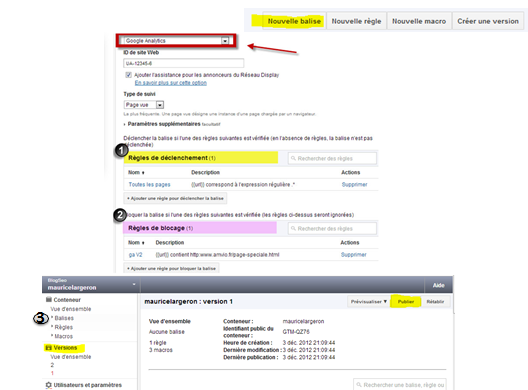528x390 pixels.
Task: Click the Conteneur icon in sidebar
Action: click(x=49, y=299)
